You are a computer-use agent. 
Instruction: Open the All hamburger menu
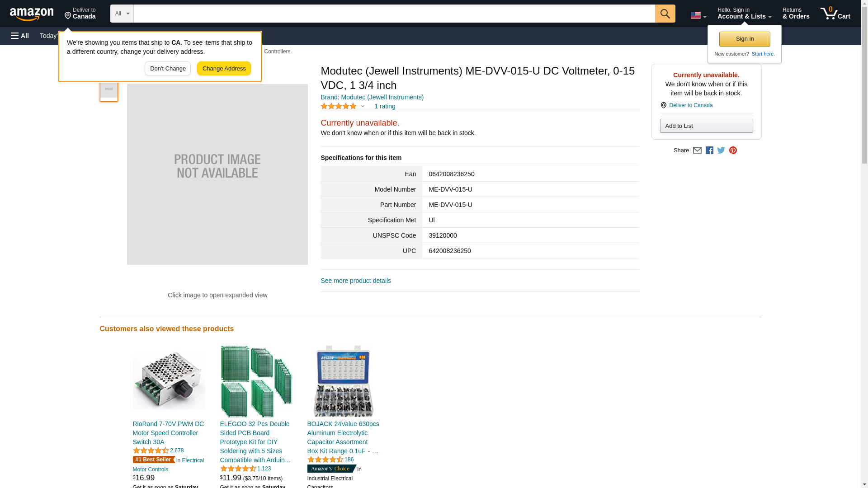[20, 36]
